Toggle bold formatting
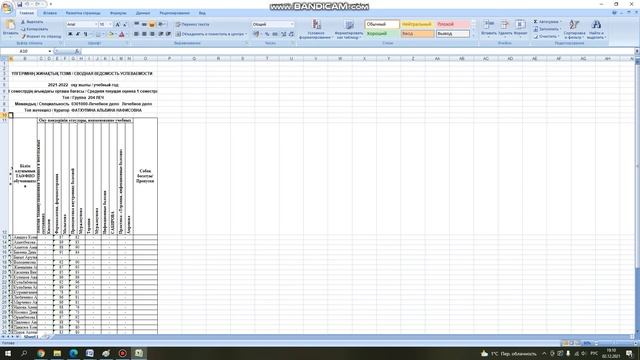 70,34
